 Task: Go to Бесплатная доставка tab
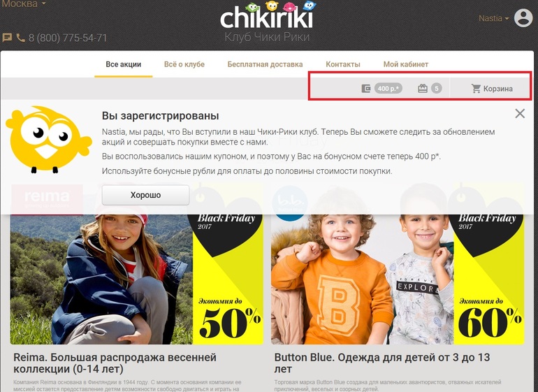[265, 64]
